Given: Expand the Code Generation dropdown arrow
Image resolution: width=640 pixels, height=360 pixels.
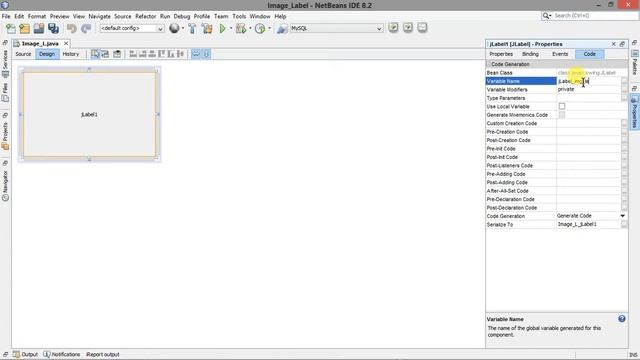Looking at the screenshot, I should 622,216.
